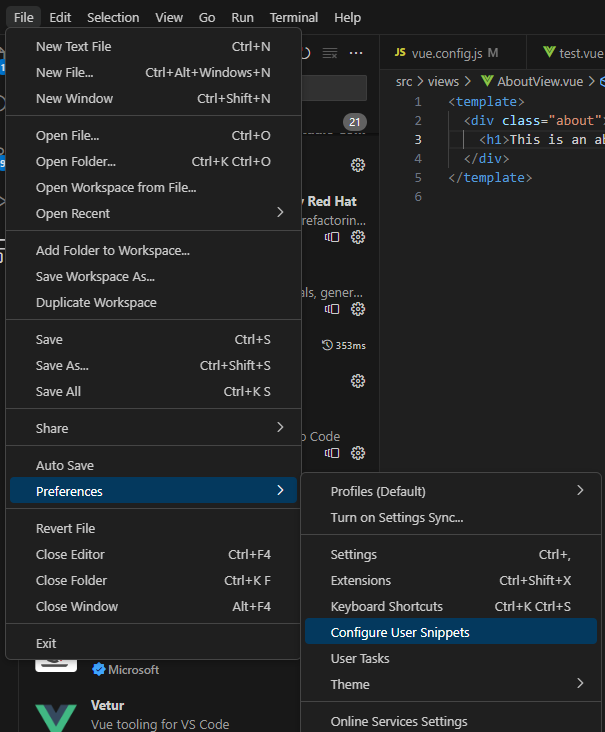The image size is (605, 732).
Task: Select Revert File
Action: point(153,528)
